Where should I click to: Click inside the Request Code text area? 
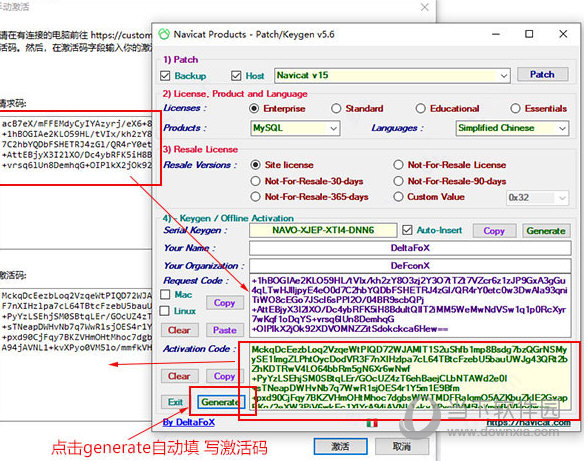[410, 305]
